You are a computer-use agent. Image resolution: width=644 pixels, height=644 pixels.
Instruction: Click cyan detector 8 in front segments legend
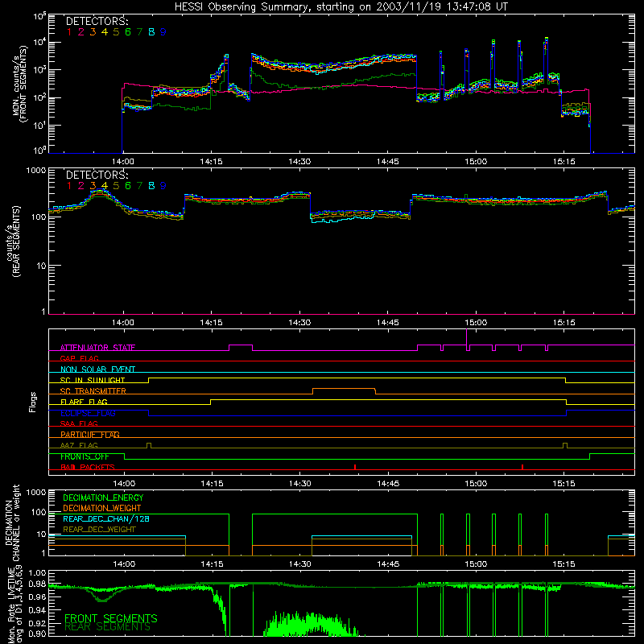coord(151,32)
